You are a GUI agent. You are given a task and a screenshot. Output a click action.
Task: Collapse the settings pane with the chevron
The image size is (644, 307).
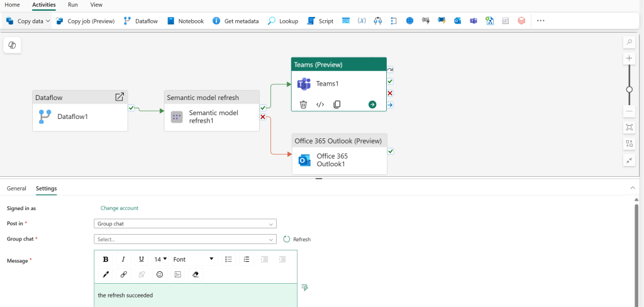click(632, 188)
